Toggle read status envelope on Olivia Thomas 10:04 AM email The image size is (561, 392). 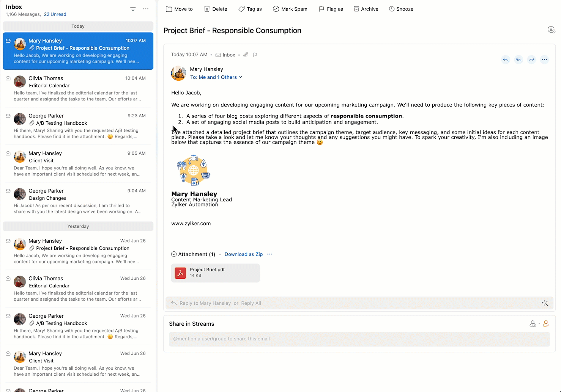point(8,78)
